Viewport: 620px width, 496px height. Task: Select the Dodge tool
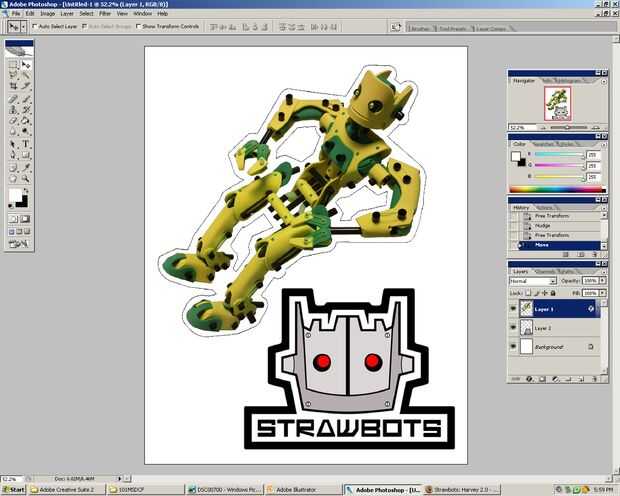coord(26,131)
